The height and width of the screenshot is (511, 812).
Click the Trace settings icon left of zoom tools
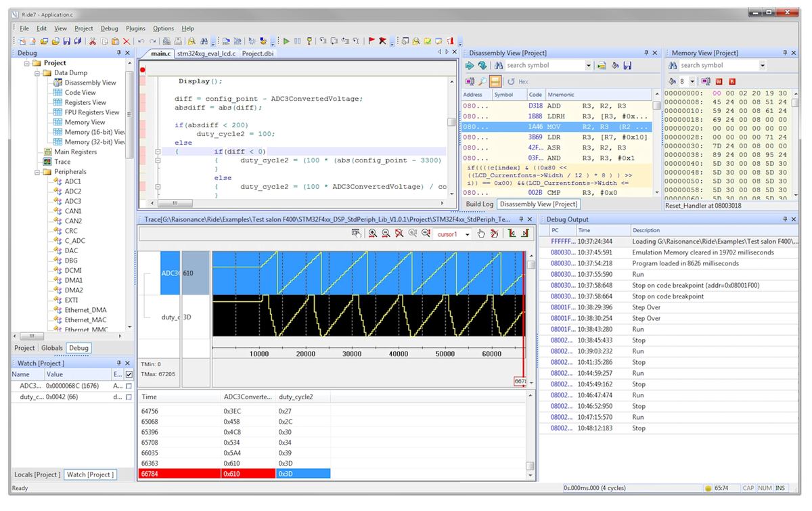tap(356, 234)
